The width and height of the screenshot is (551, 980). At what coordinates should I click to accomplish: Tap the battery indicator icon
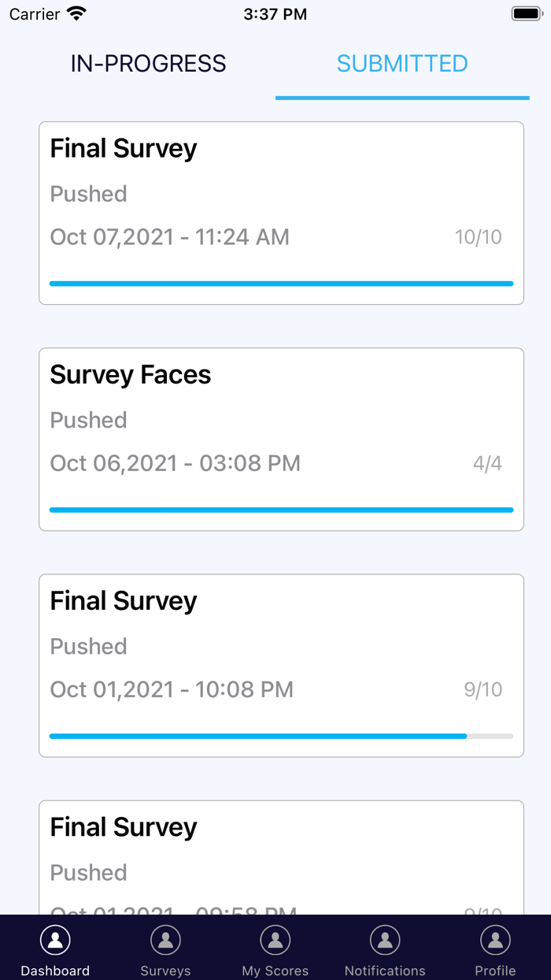click(x=527, y=14)
